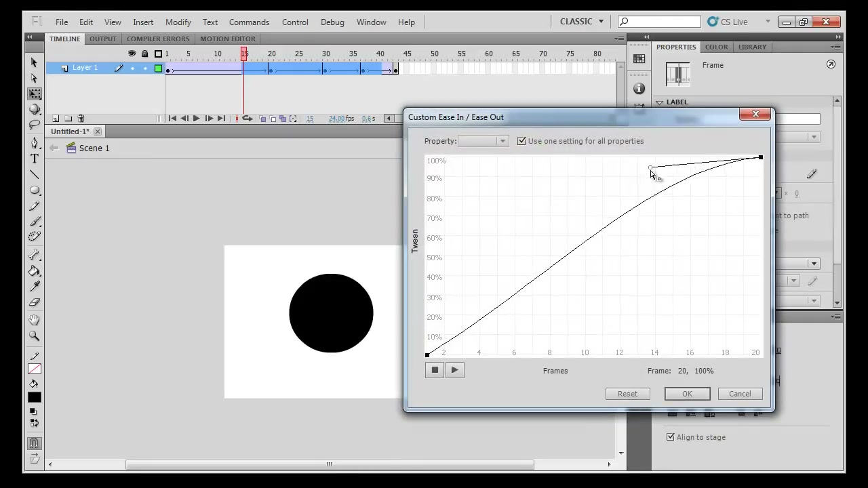Select the Paint Bucket tool

[x=35, y=270]
